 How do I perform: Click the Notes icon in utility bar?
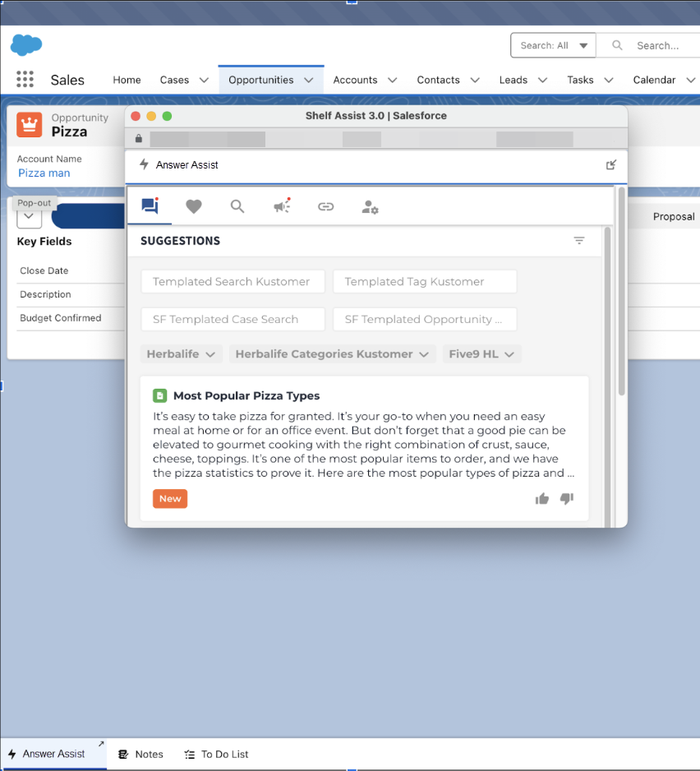(123, 754)
